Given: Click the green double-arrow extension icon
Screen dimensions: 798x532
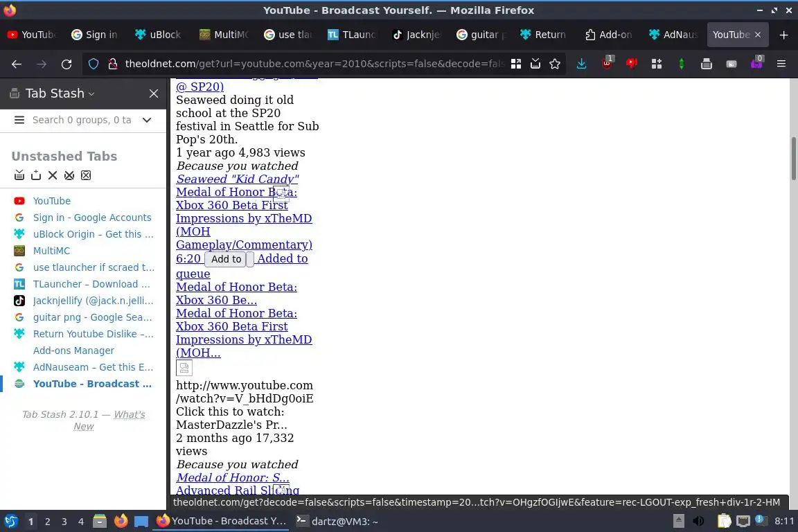Looking at the screenshot, I should point(682,64).
